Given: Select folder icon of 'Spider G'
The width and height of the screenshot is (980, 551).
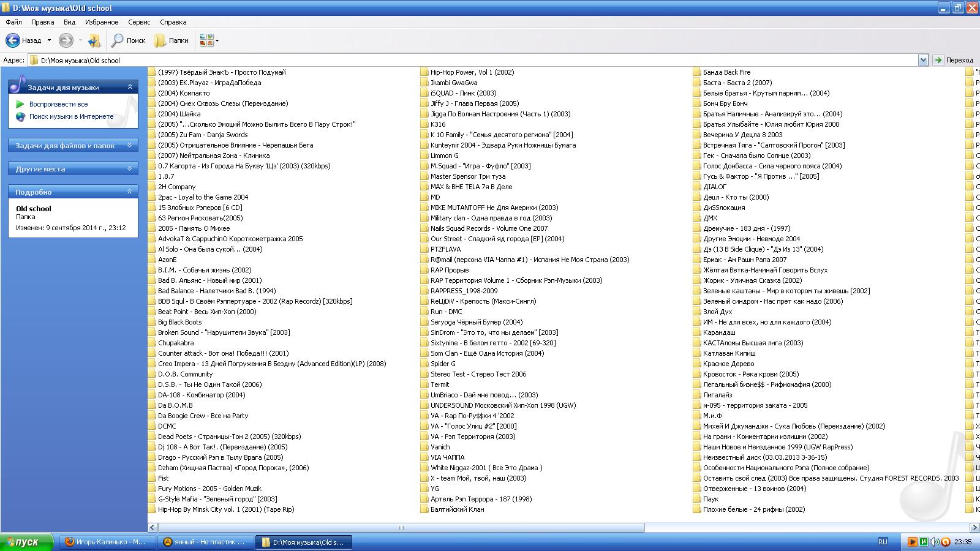Looking at the screenshot, I should [424, 364].
